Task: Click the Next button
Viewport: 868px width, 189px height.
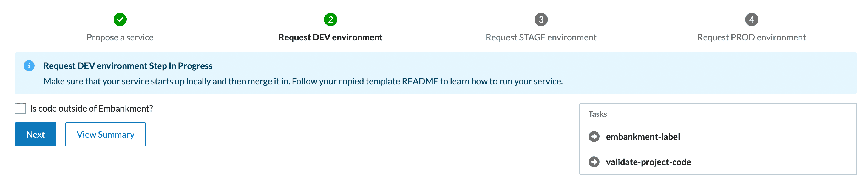Action: (36, 134)
